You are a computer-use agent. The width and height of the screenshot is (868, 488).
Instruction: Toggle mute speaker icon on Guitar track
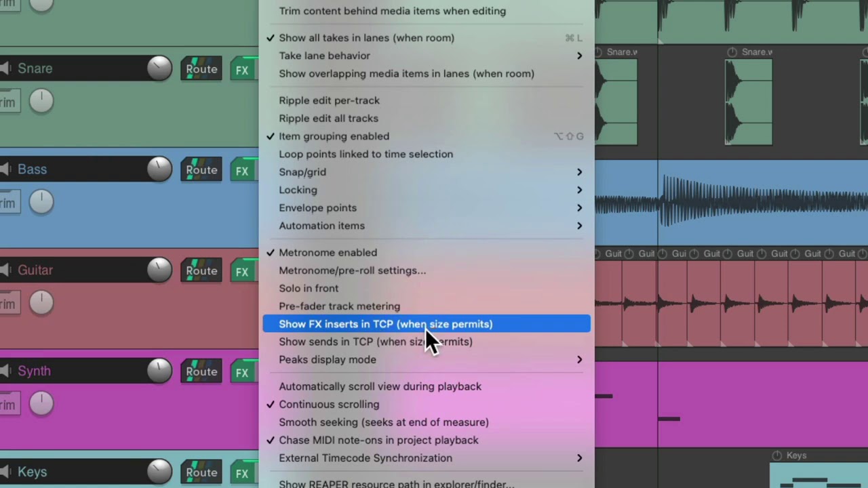coord(5,270)
